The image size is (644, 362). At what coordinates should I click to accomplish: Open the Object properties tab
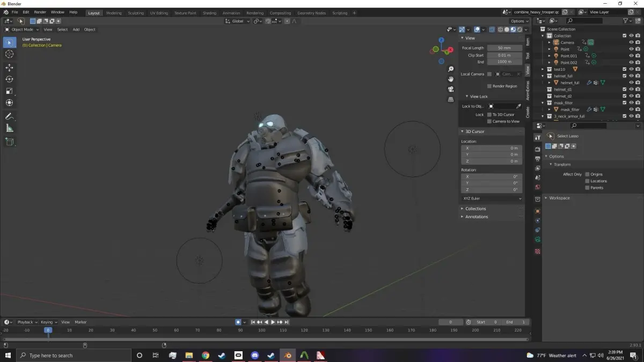[537, 211]
